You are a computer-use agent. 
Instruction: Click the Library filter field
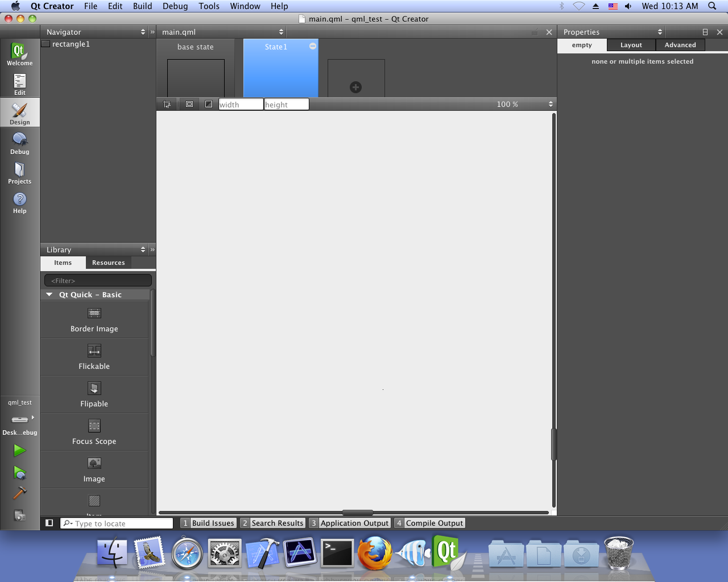coord(98,280)
